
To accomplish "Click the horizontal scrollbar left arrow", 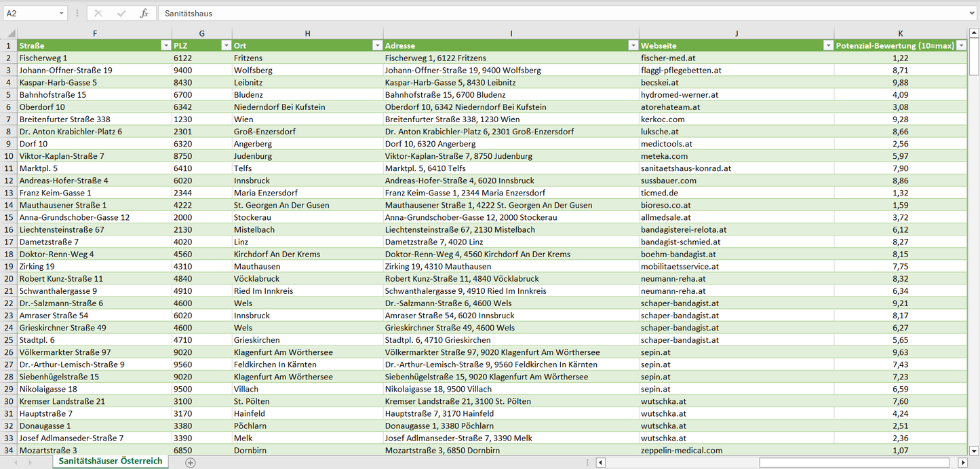I will coord(601,462).
